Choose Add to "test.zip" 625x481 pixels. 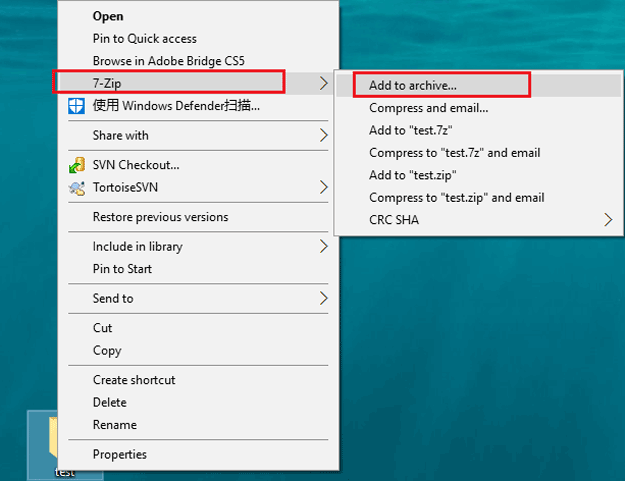pyautogui.click(x=479, y=175)
